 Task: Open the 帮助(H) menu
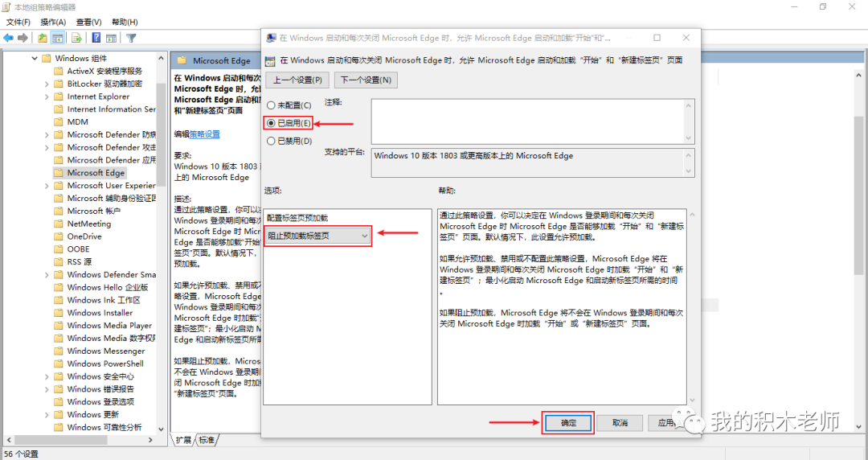[x=125, y=23]
